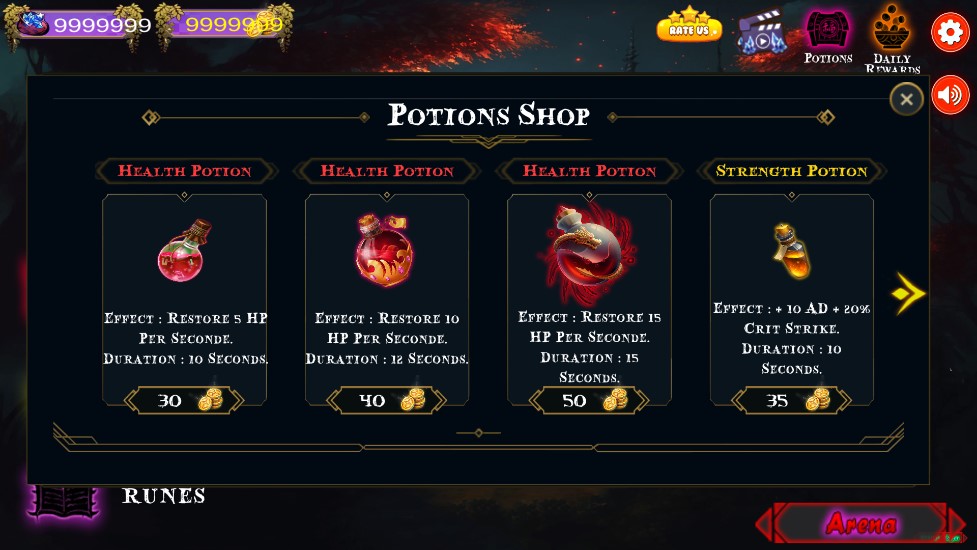Image resolution: width=977 pixels, height=550 pixels.
Task: Select the small red flask potion image
Action: click(184, 251)
